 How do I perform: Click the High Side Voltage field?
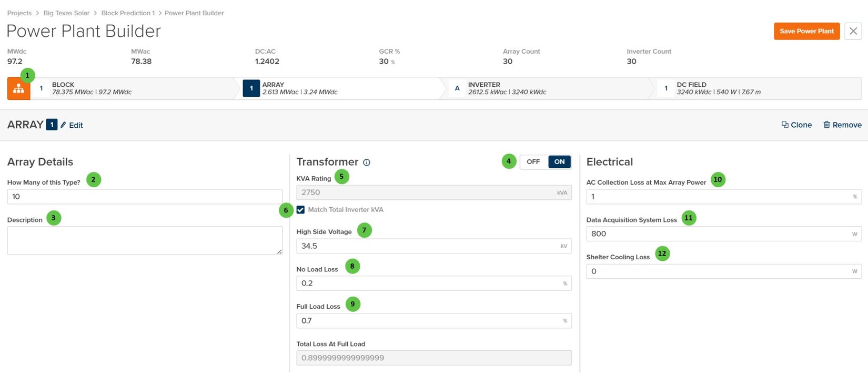[x=434, y=246]
